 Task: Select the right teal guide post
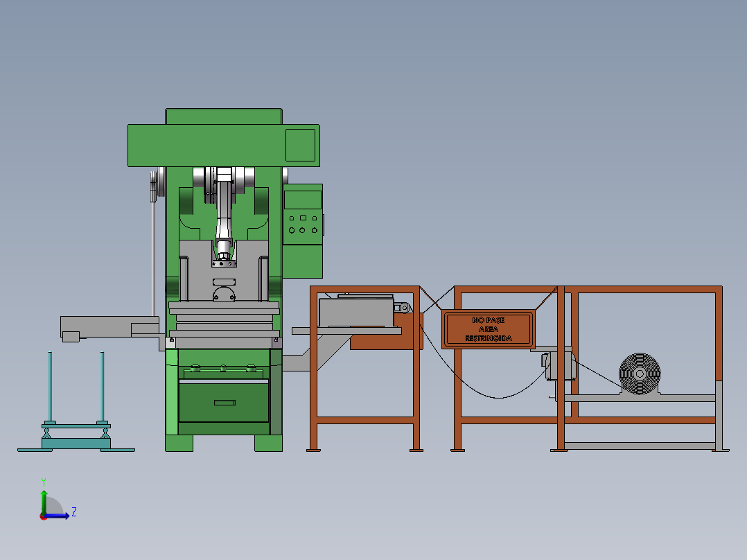pyautogui.click(x=102, y=387)
